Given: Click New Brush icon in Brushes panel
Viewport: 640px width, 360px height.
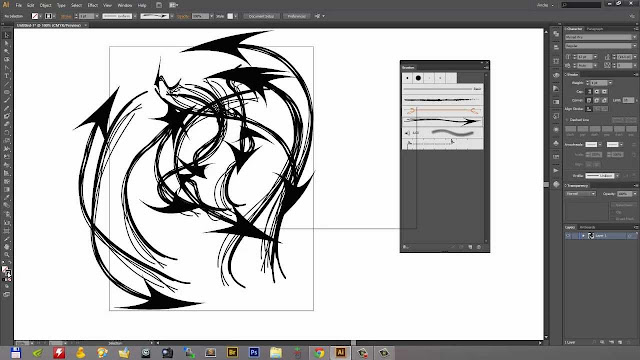Looking at the screenshot, I should point(470,247).
